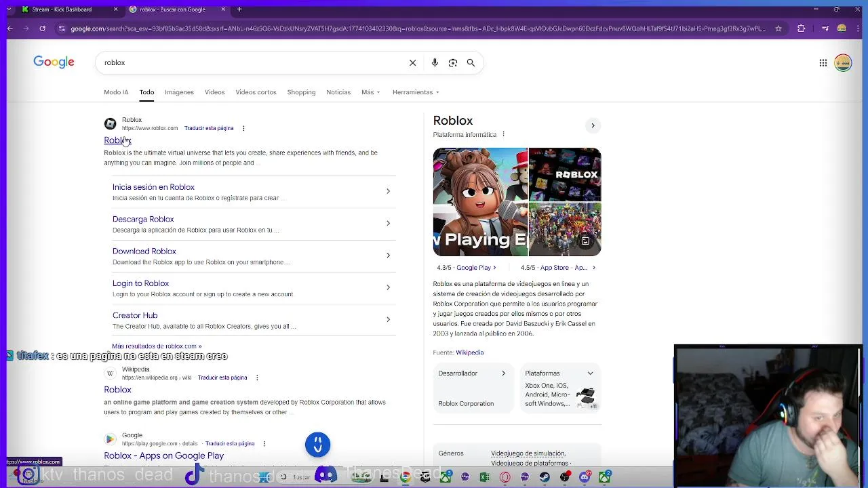Open Excel from the taskbar
Image resolution: width=868 pixels, height=488 pixels.
485,477
